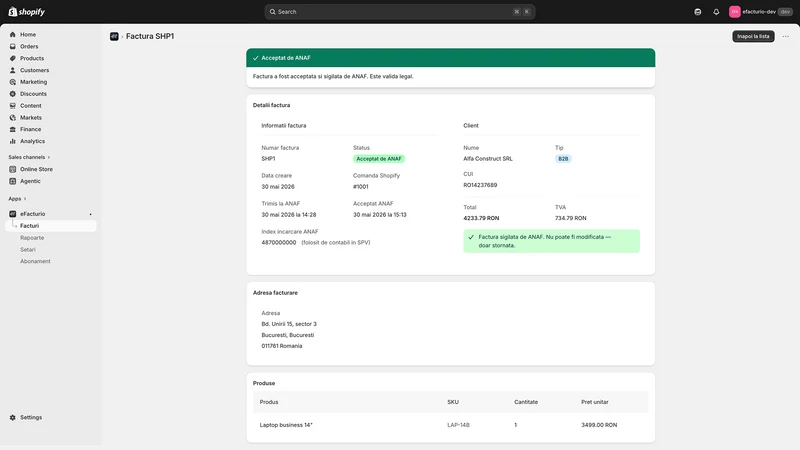Image resolution: width=800 pixels, height=450 pixels.
Task: Click the Products tag icon
Action: (13, 58)
